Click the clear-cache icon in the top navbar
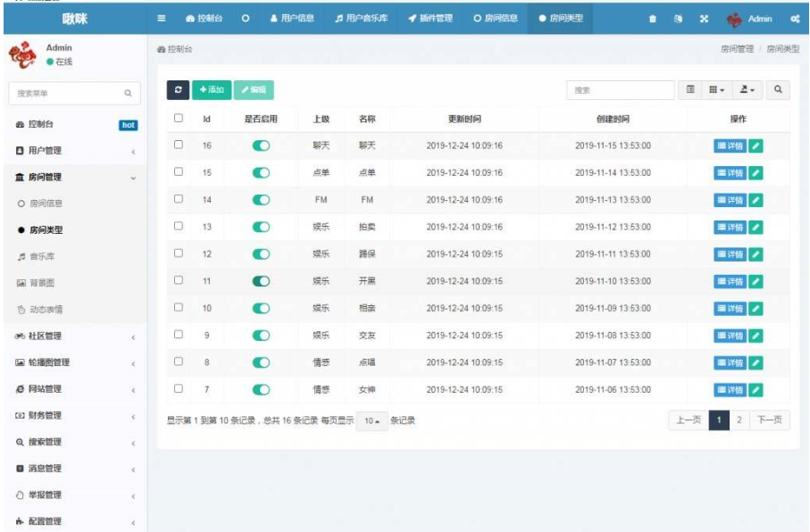The width and height of the screenshot is (810, 532). (679, 20)
